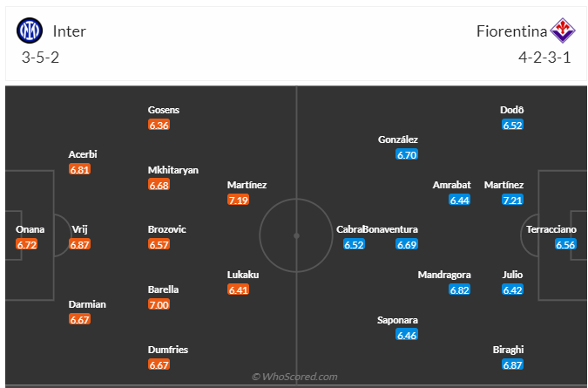Screen dimensions: 588x388
Task: Open Onana's player rating 6.72
Action: click(28, 244)
